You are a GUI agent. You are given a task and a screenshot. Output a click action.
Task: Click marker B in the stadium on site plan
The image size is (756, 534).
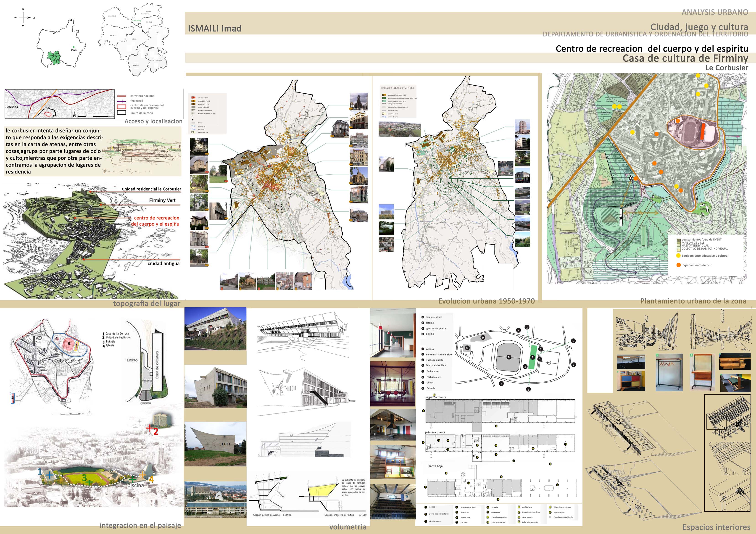(x=509, y=357)
